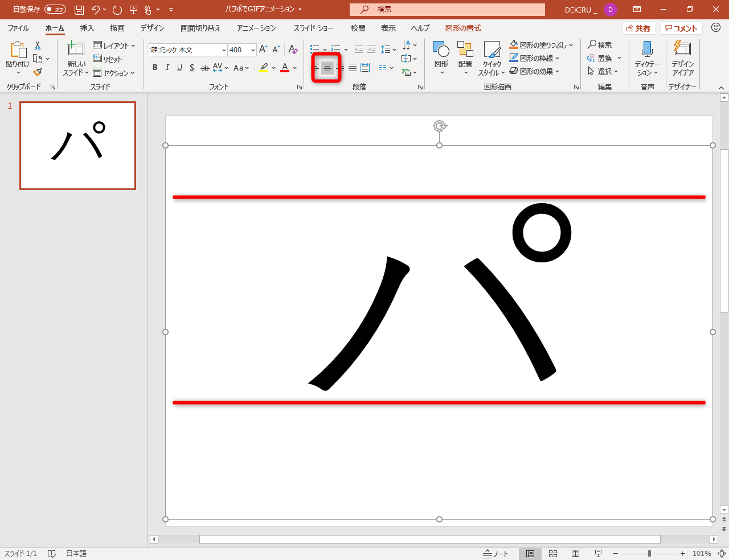
Task: Switch to the スライドショー tab
Action: pyautogui.click(x=314, y=28)
